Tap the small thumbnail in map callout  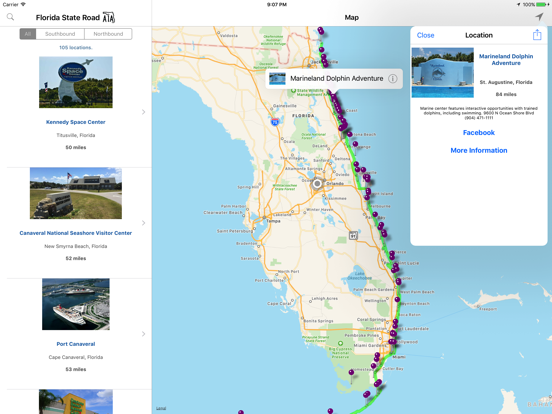coord(277,79)
